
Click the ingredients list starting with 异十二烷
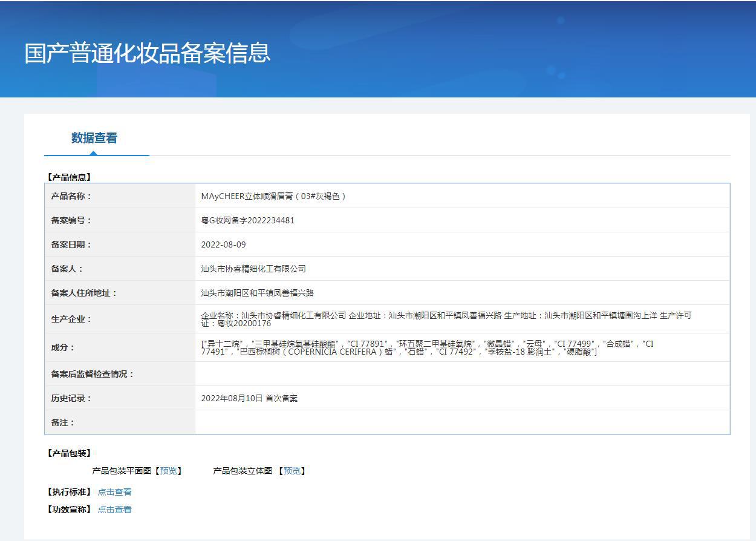[x=428, y=347]
